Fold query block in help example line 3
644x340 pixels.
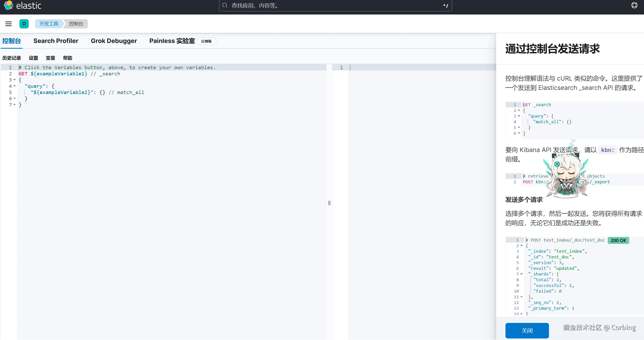click(519, 116)
